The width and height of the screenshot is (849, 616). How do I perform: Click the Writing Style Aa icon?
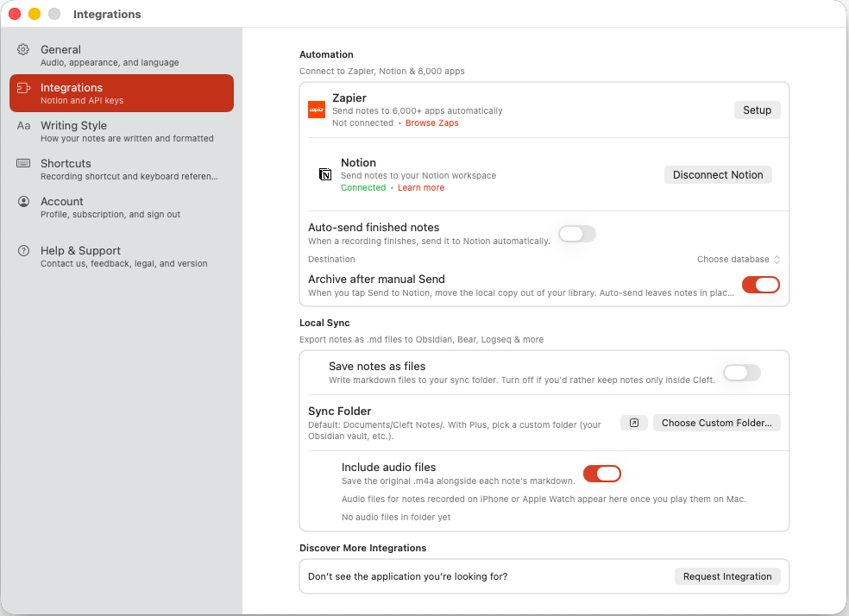coord(23,126)
